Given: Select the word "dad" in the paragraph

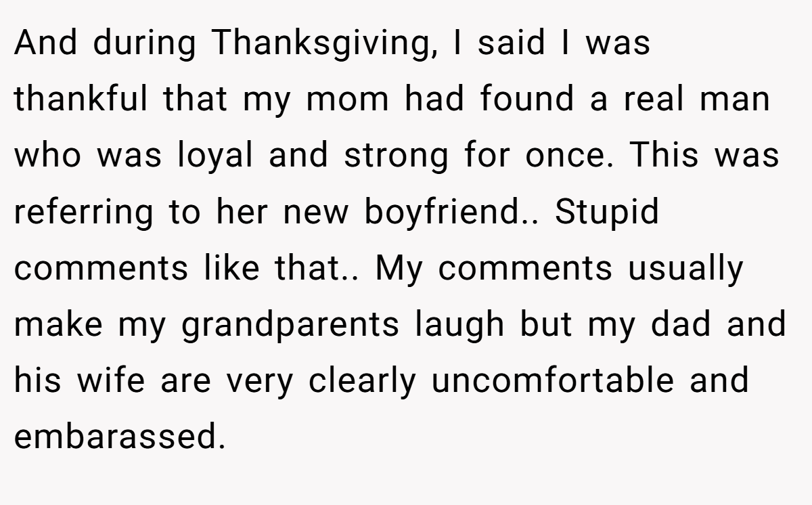Looking at the screenshot, I should tap(681, 324).
